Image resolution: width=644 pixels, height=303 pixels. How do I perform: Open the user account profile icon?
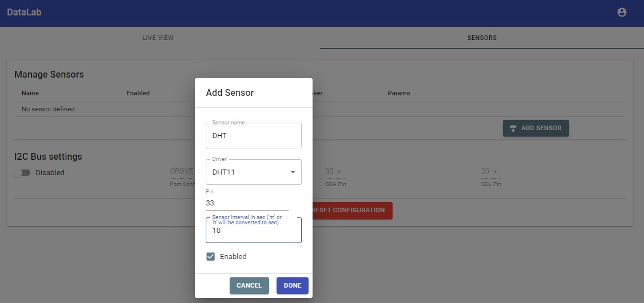[x=622, y=13]
